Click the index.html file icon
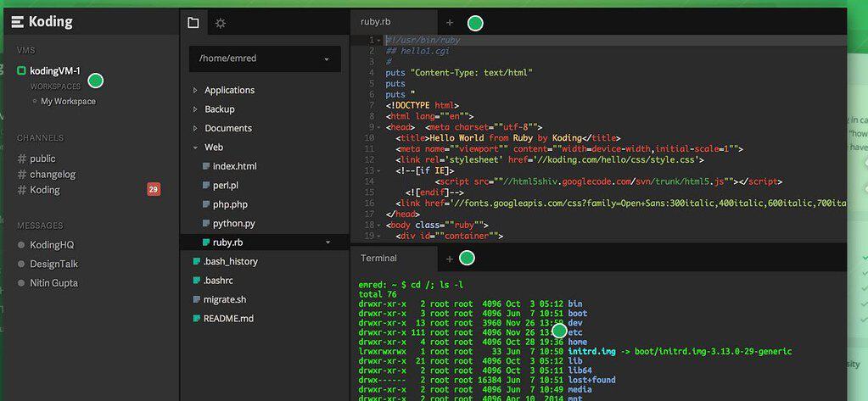This screenshot has width=868, height=401. point(206,166)
